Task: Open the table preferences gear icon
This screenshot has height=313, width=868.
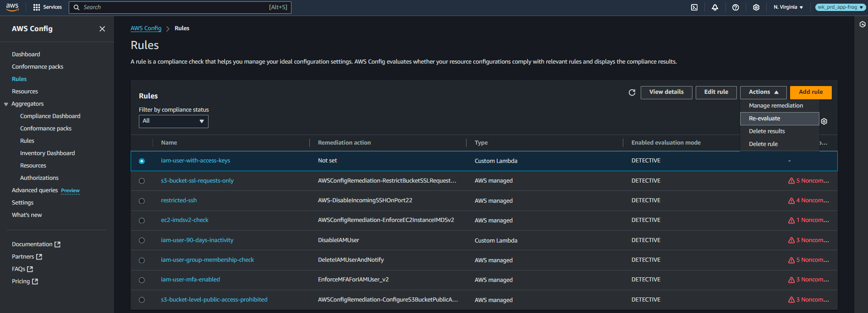Action: 824,121
